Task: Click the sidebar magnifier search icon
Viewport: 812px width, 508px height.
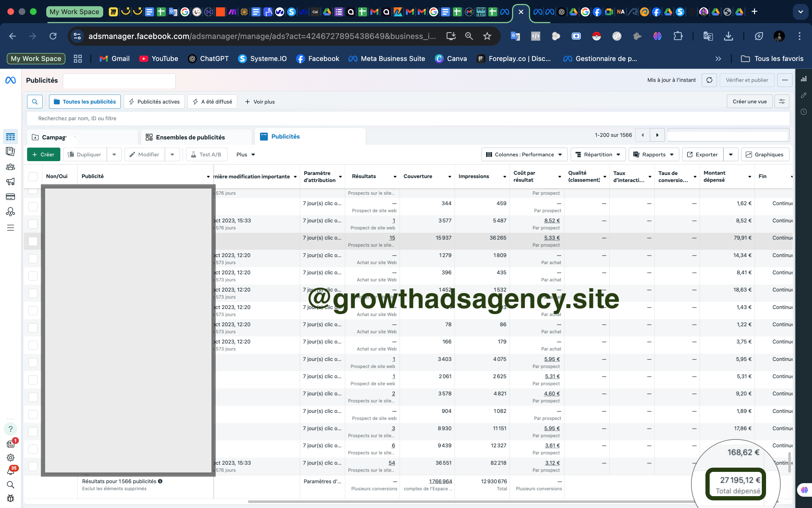Action: click(x=10, y=485)
